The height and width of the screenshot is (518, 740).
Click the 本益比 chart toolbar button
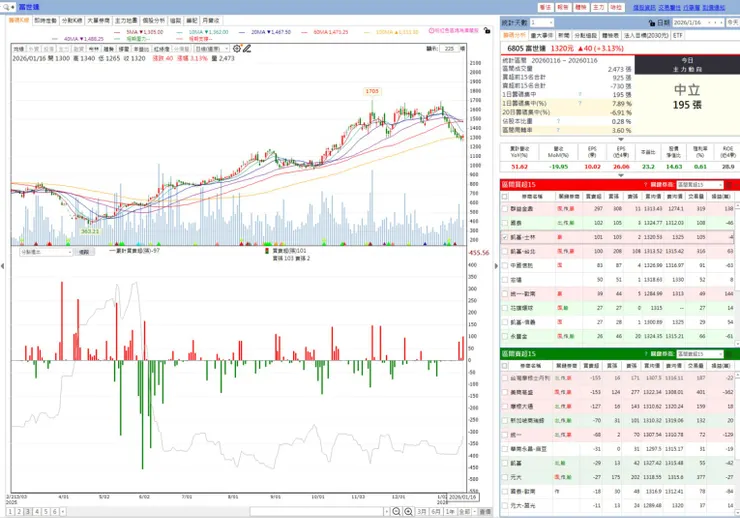141,49
